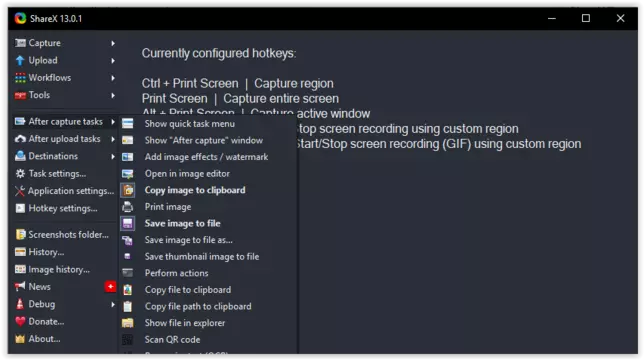Click the Scan QR code icon
The height and width of the screenshot is (360, 644).
pos(128,339)
